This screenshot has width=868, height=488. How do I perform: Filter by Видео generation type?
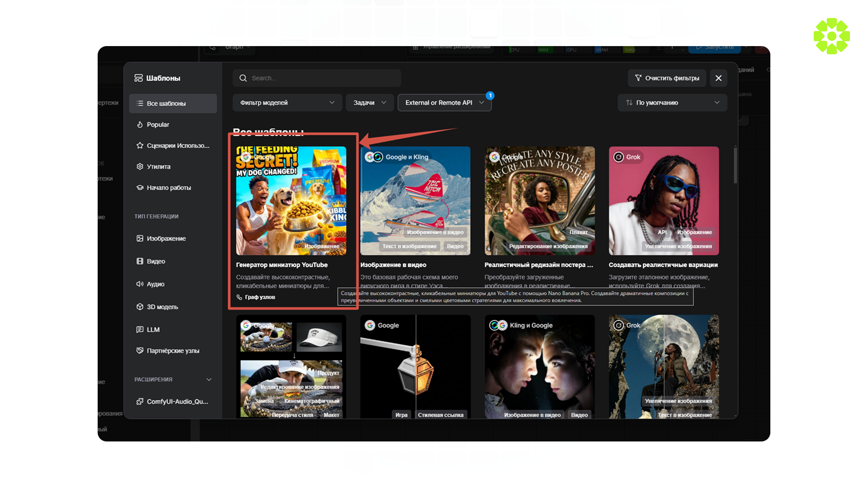(156, 261)
